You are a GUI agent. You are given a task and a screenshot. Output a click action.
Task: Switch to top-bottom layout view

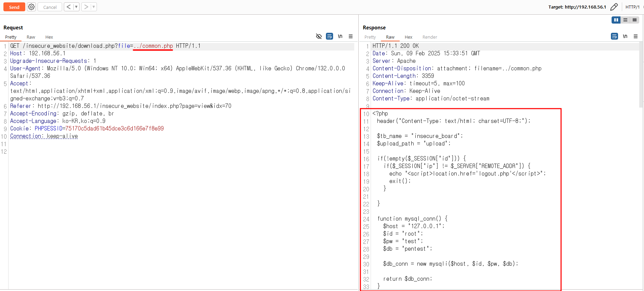coord(625,20)
